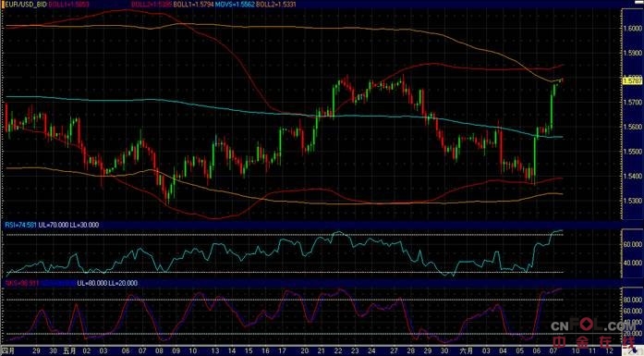Click the 1.5900 price axis label
The width and height of the screenshot is (644, 356).
pyautogui.click(x=633, y=53)
